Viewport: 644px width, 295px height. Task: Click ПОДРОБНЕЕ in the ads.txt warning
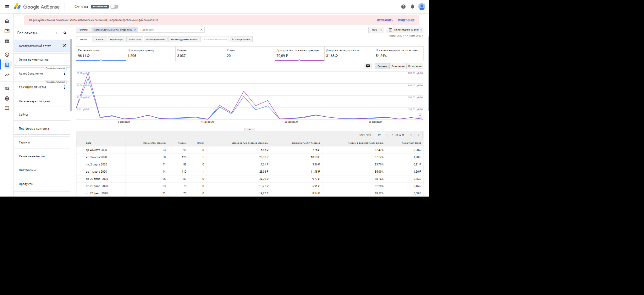pos(406,20)
